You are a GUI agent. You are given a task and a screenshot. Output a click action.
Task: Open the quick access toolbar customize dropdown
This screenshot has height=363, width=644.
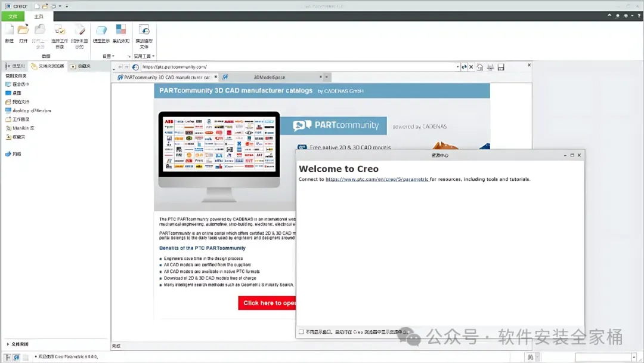point(67,6)
